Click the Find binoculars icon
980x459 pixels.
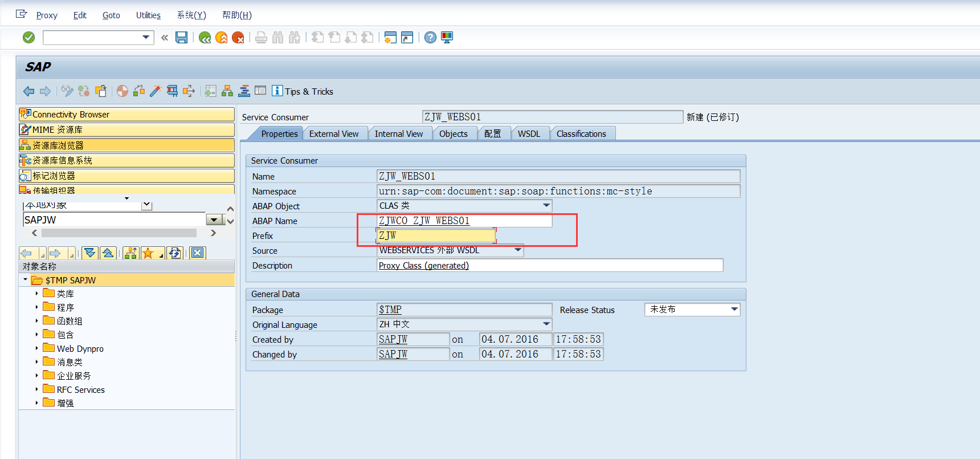[x=277, y=38]
